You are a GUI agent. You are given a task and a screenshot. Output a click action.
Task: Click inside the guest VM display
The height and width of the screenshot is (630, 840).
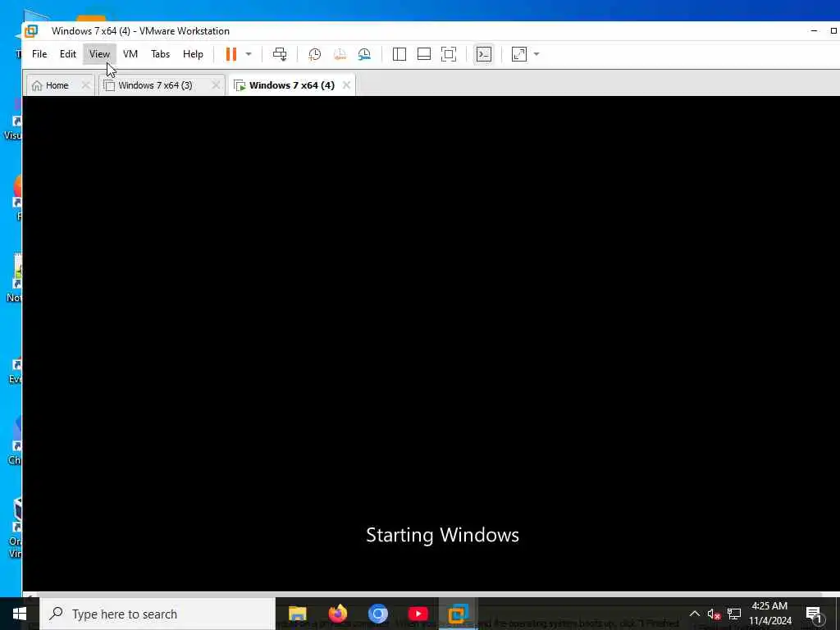pos(431,343)
